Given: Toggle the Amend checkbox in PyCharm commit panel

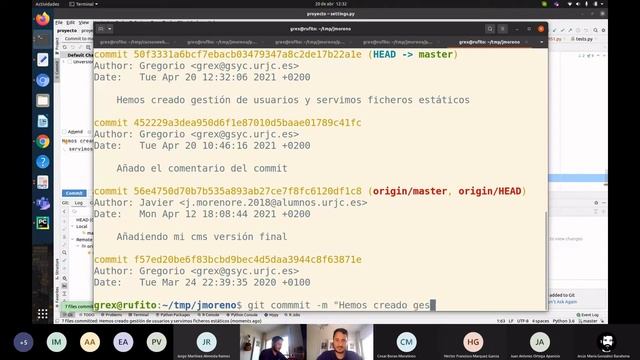Looking at the screenshot, I should tap(64, 132).
